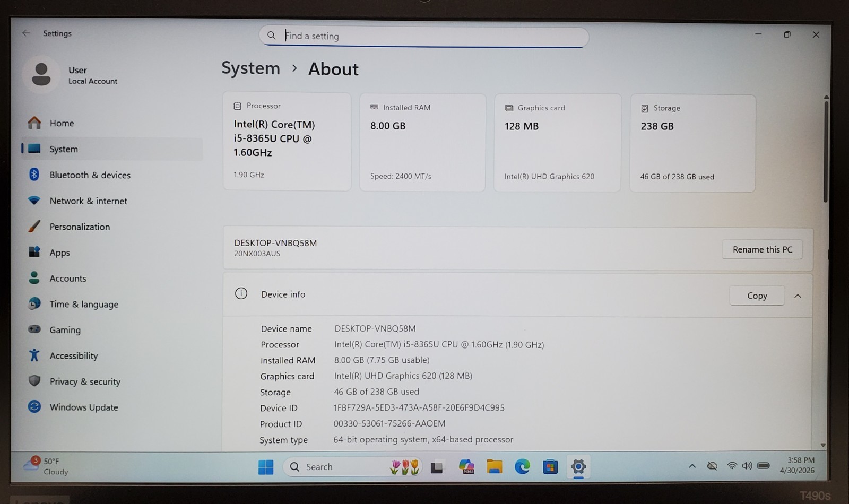Click the Processor card

[x=287, y=142]
